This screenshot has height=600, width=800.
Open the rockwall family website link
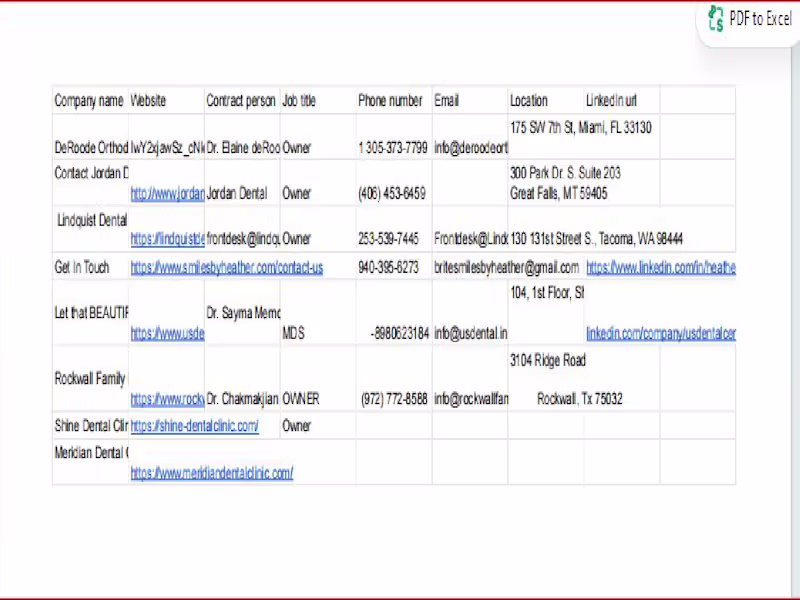[167, 399]
